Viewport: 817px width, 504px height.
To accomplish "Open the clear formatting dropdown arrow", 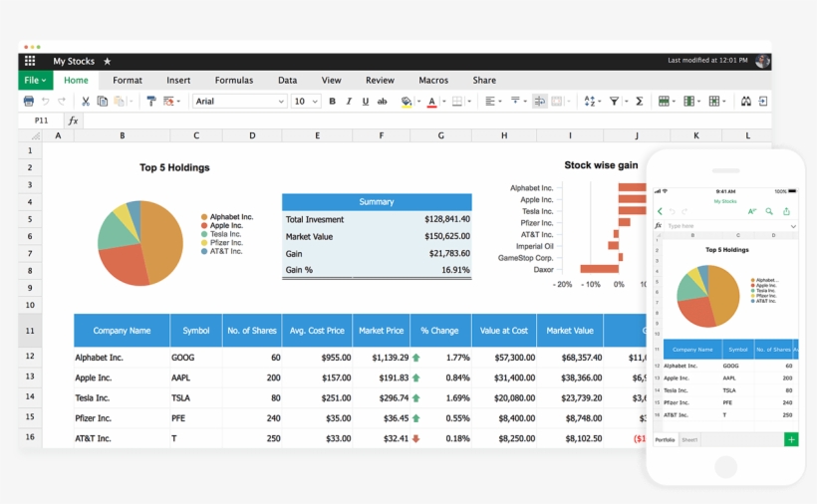I will pos(178,101).
